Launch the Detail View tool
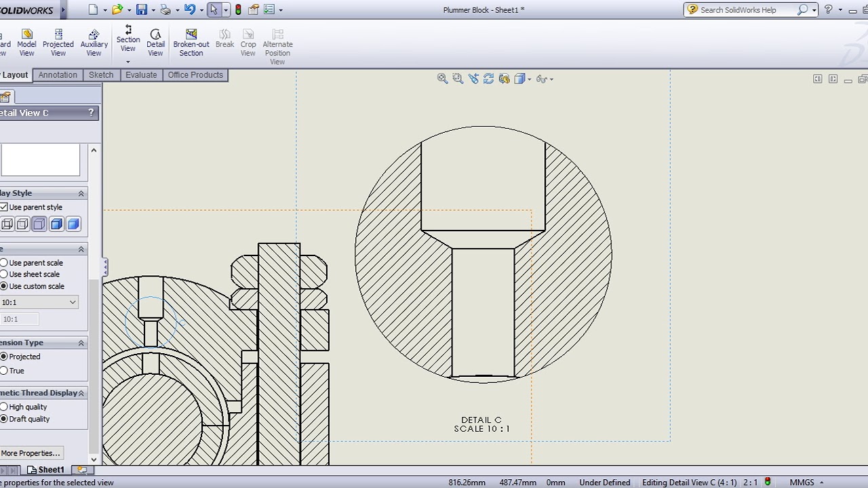The image size is (868, 488). point(155,43)
